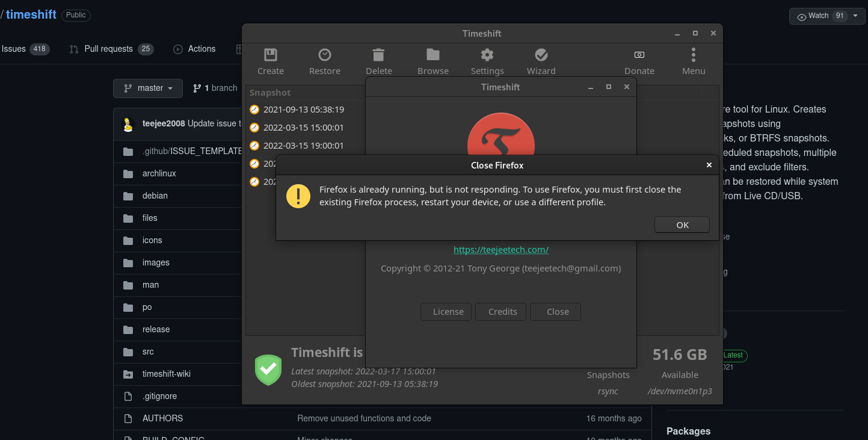Click the yellow warning exclamation icon
The width and height of the screenshot is (868, 440).
pyautogui.click(x=298, y=196)
